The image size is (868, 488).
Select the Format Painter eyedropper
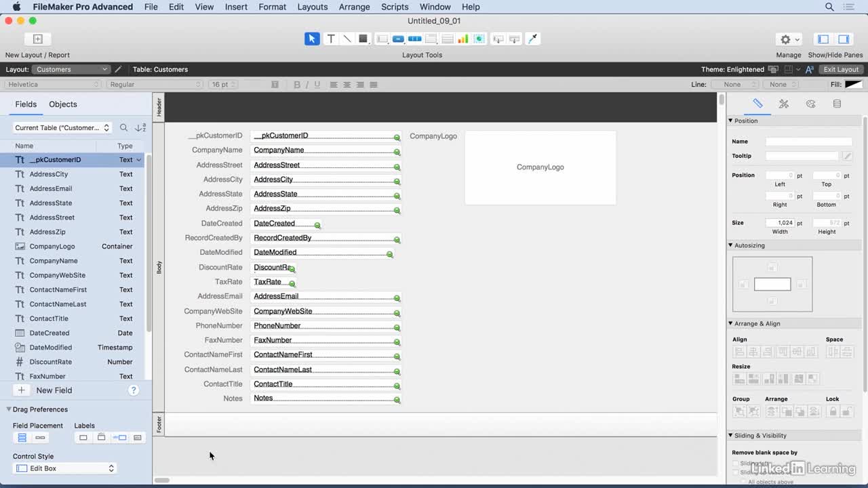[x=533, y=39]
